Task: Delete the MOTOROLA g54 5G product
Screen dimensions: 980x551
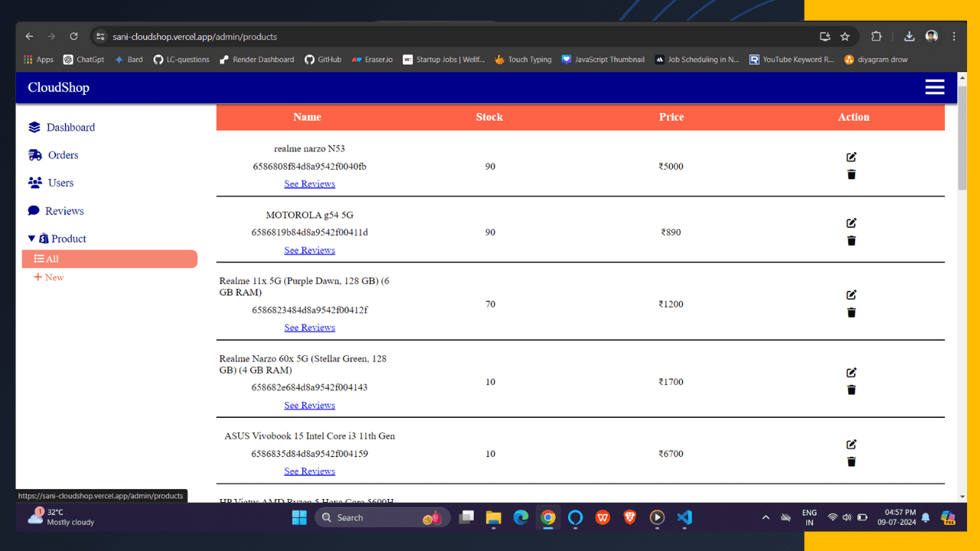Action: (x=851, y=241)
